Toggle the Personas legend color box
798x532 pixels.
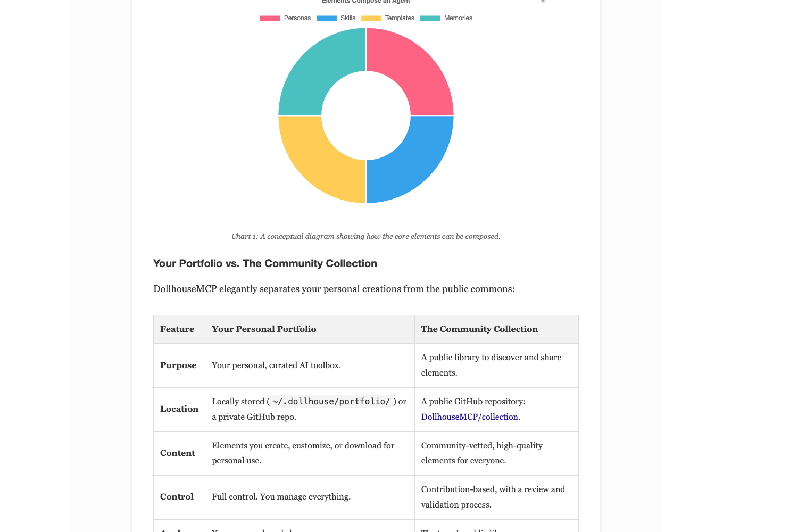click(x=270, y=18)
